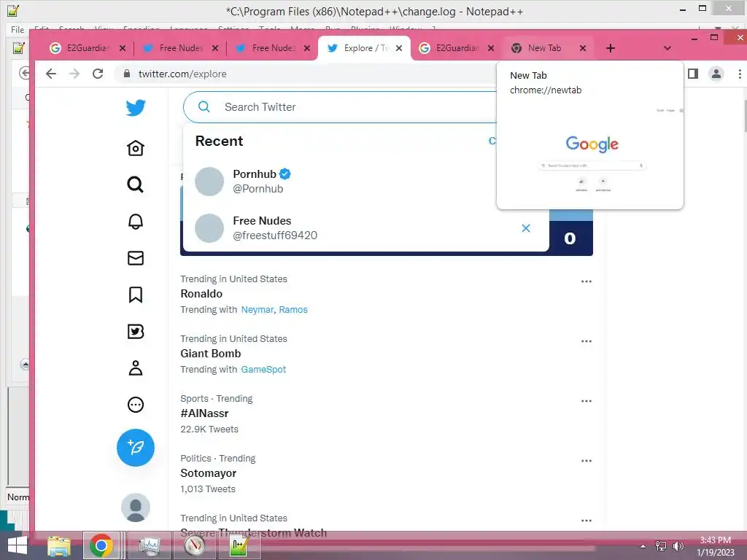Open Twitter Blue icon in sidebar

click(136, 332)
